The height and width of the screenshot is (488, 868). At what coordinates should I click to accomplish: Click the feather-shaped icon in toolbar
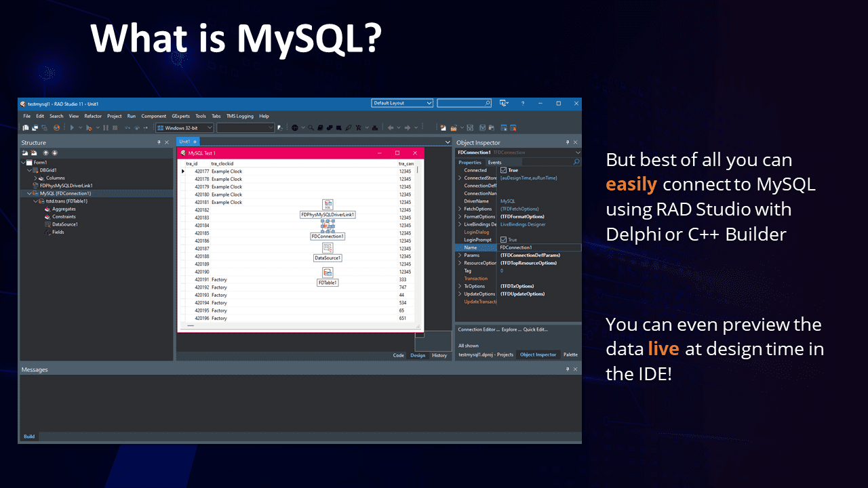pos(349,127)
